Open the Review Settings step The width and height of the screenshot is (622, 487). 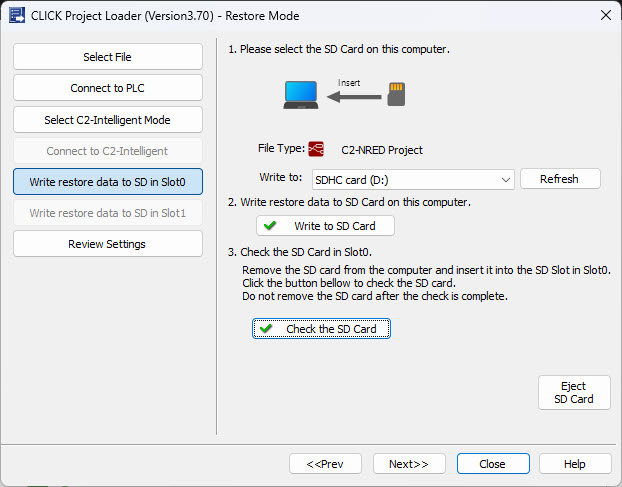click(x=108, y=244)
